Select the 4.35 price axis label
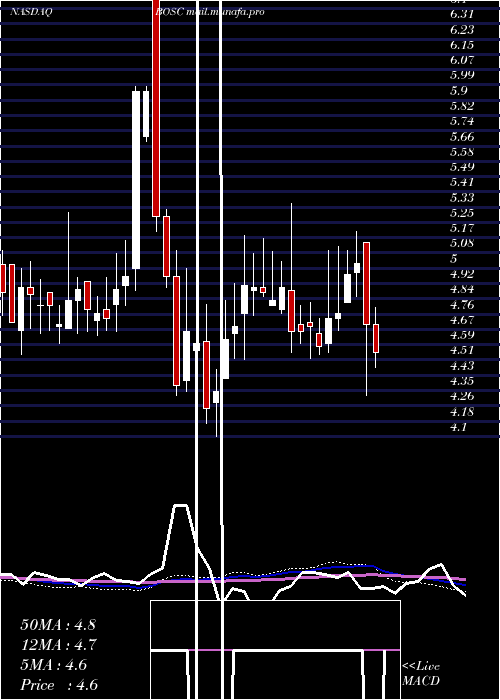Image resolution: width=500 pixels, height=700 pixels. click(462, 381)
